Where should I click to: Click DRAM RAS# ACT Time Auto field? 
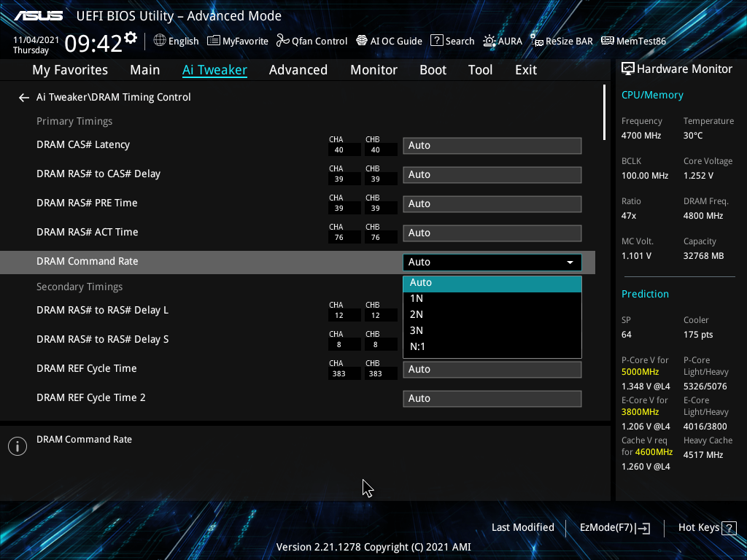click(x=492, y=233)
